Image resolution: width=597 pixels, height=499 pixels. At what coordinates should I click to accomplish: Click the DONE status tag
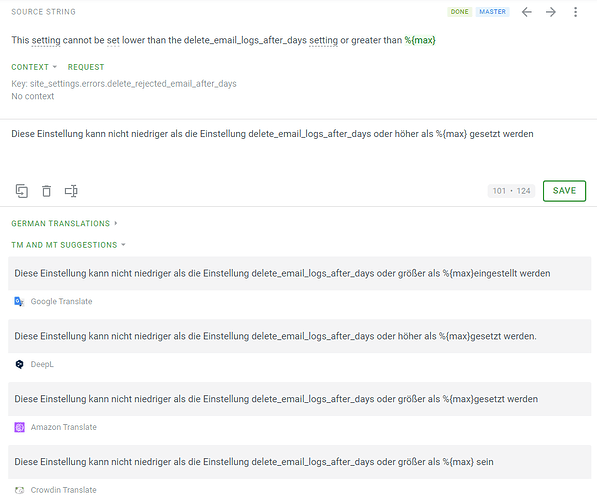pos(460,12)
